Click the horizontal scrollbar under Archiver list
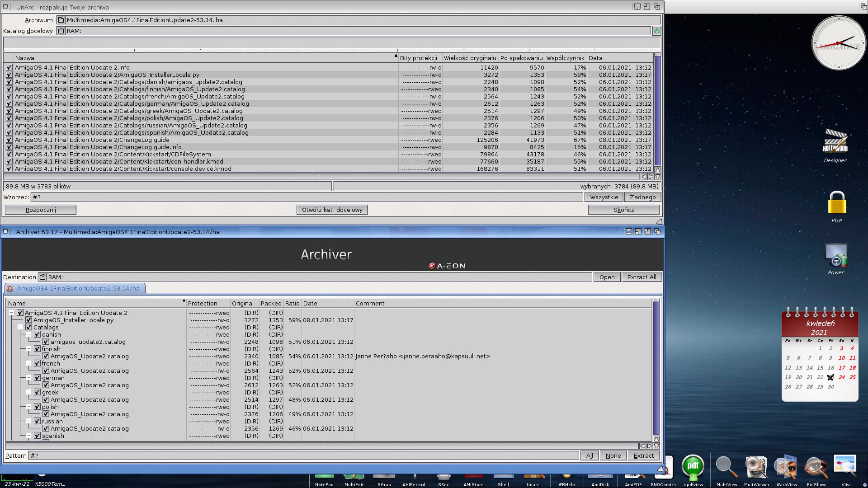The width and height of the screenshot is (868, 488). tap(322, 446)
